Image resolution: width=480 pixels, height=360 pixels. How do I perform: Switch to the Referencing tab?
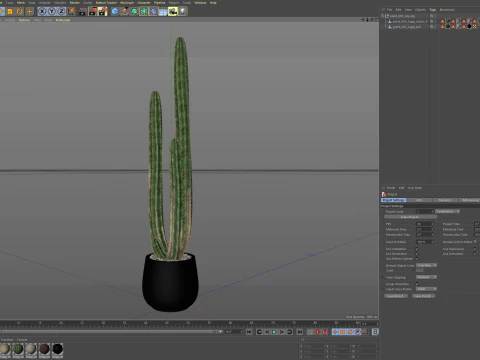click(x=470, y=200)
